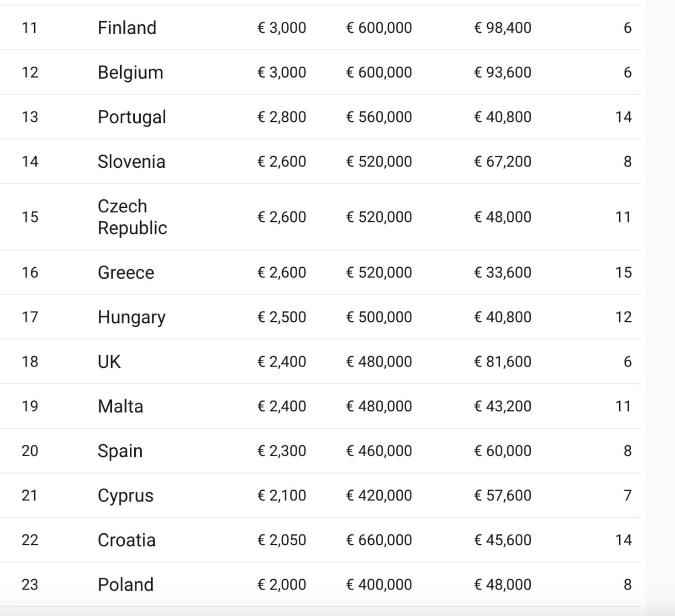
Task: Click Portugal in the country column
Action: coord(132,117)
